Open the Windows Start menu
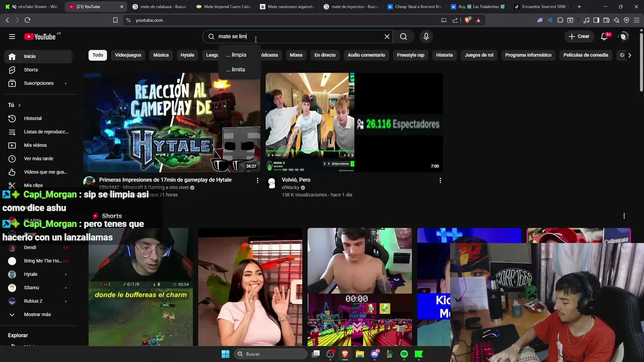 225,354
